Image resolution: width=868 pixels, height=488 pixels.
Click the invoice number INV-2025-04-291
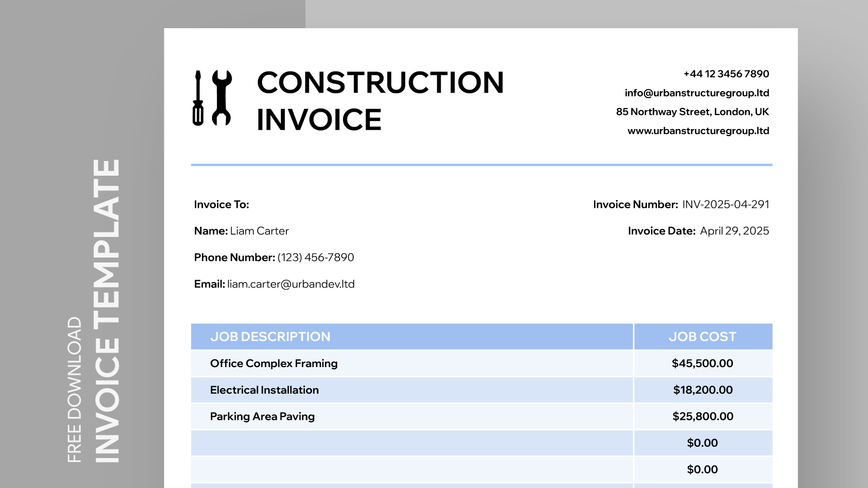coord(725,204)
